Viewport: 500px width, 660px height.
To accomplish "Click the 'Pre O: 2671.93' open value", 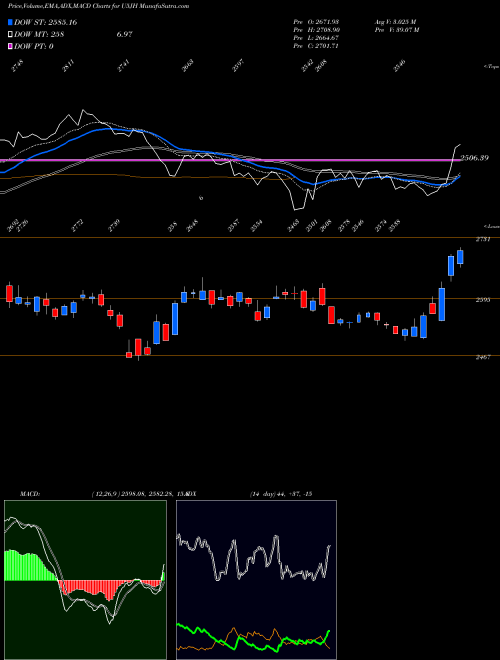I will coord(316,21).
